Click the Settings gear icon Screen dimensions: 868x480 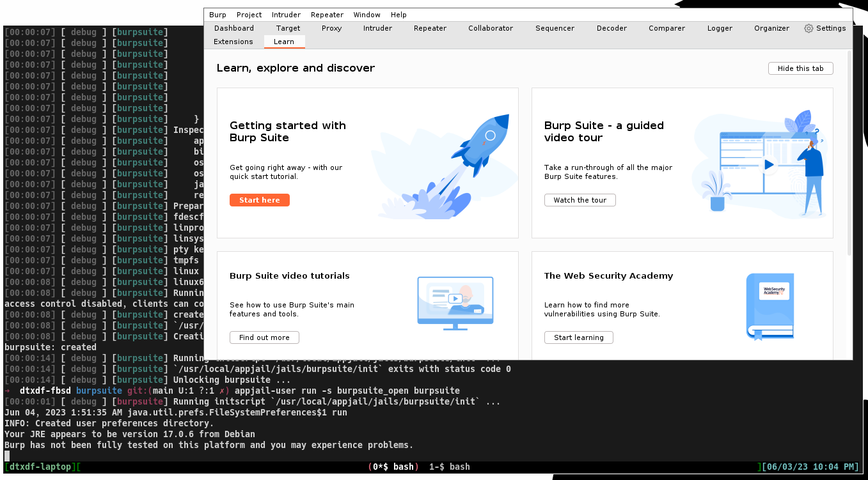pos(809,28)
